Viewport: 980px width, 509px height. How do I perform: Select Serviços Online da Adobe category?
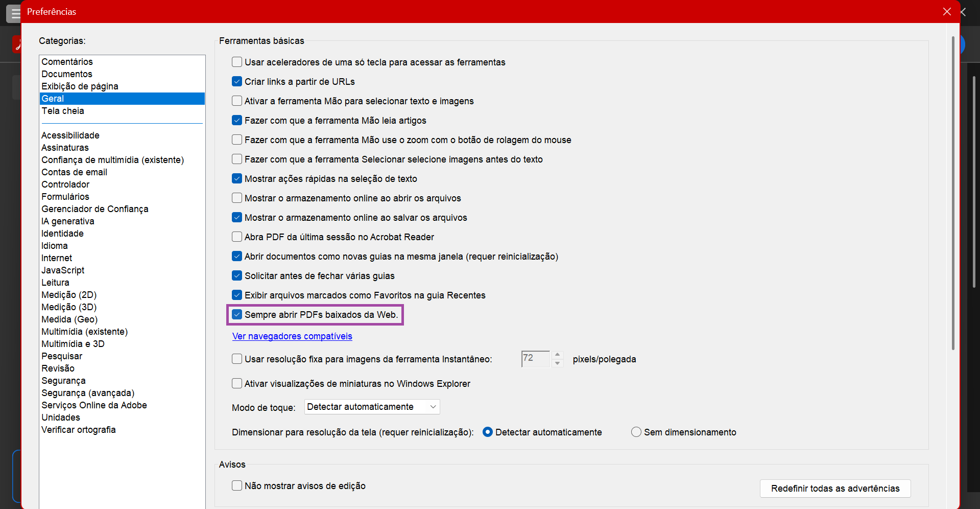(x=122, y=405)
